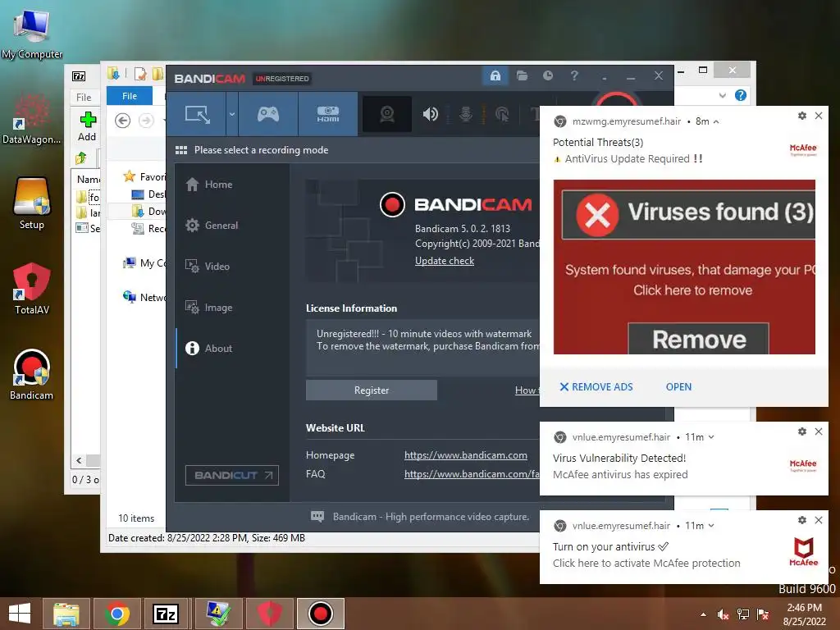
Task: Select Favorites in Explorer navigation pane
Action: tap(144, 177)
